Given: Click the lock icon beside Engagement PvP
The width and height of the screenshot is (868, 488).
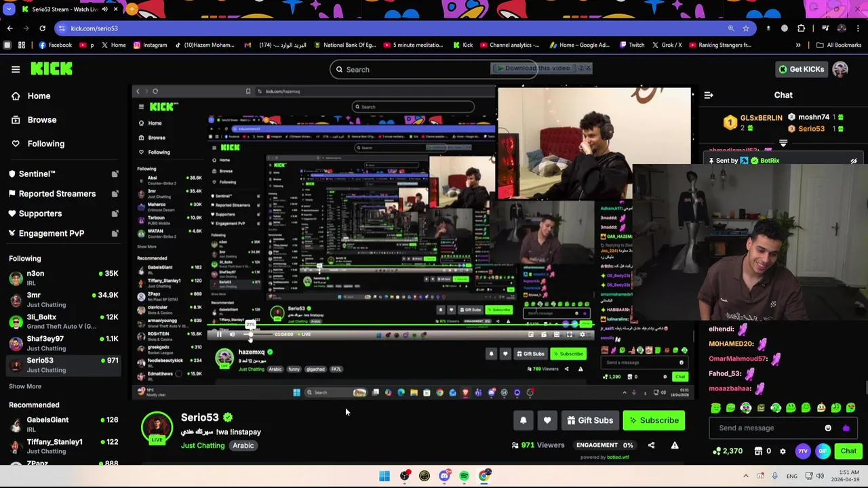Looking at the screenshot, I should click(115, 233).
